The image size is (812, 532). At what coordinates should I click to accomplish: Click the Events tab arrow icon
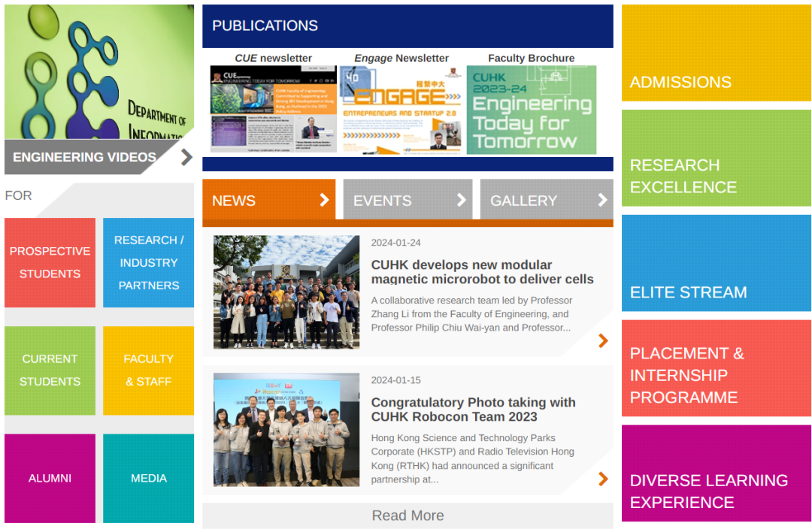point(462,200)
